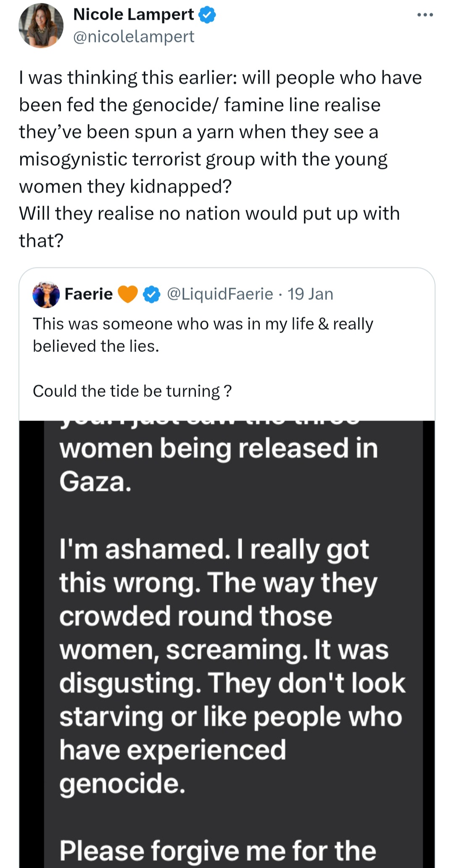Tap 'Could the tide be turning ?' line
Viewport: 454px width, 868px height.
pyautogui.click(x=132, y=391)
